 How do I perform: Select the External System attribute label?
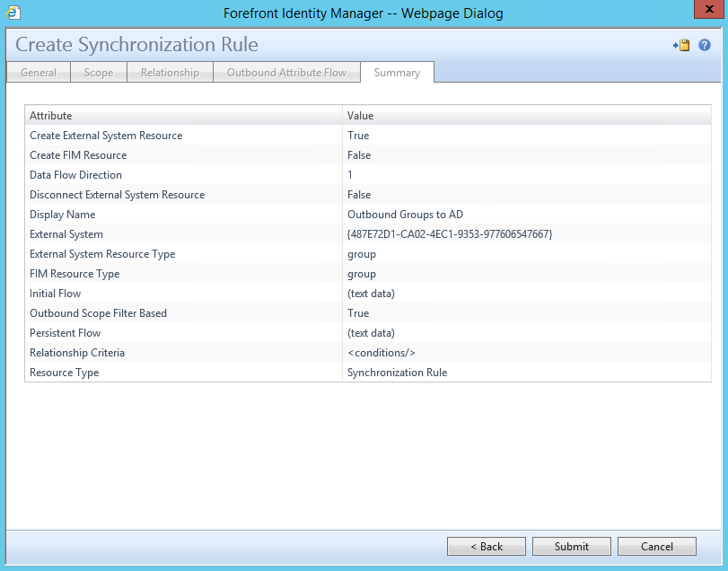66,234
